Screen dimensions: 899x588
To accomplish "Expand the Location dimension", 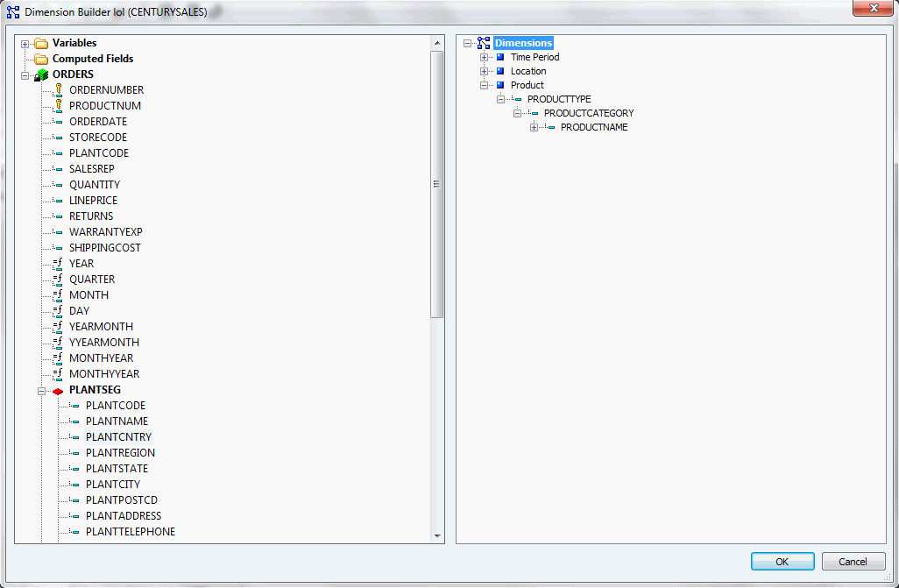I will 484,72.
